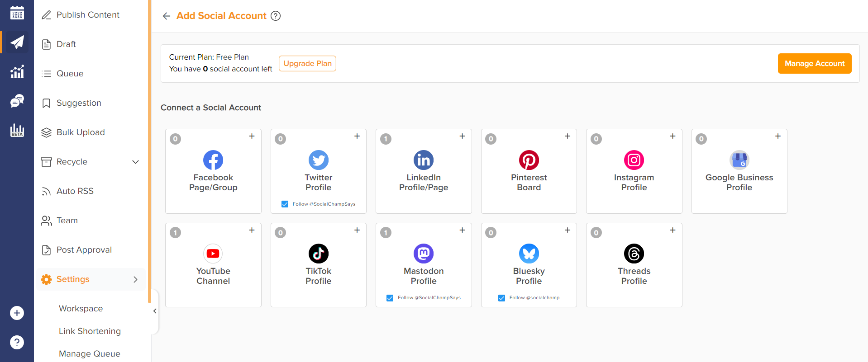Click the connected-count badge on the Mastodon card
The width and height of the screenshot is (868, 362).
tap(386, 233)
